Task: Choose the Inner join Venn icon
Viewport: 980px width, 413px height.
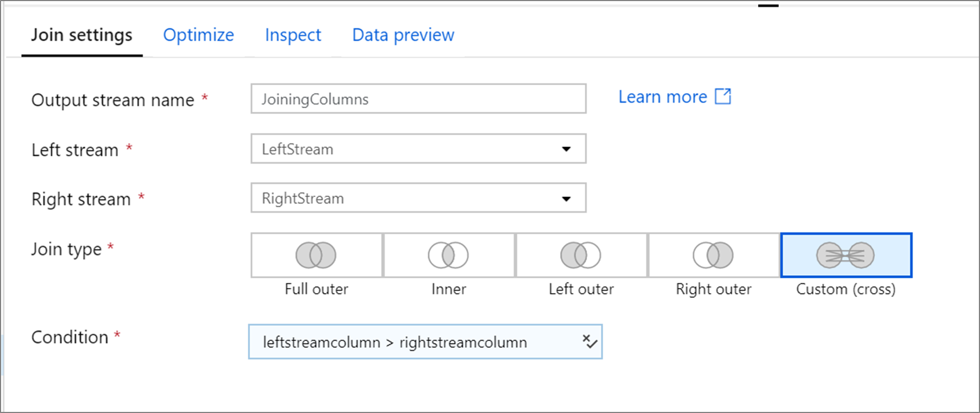Action: 448,255
